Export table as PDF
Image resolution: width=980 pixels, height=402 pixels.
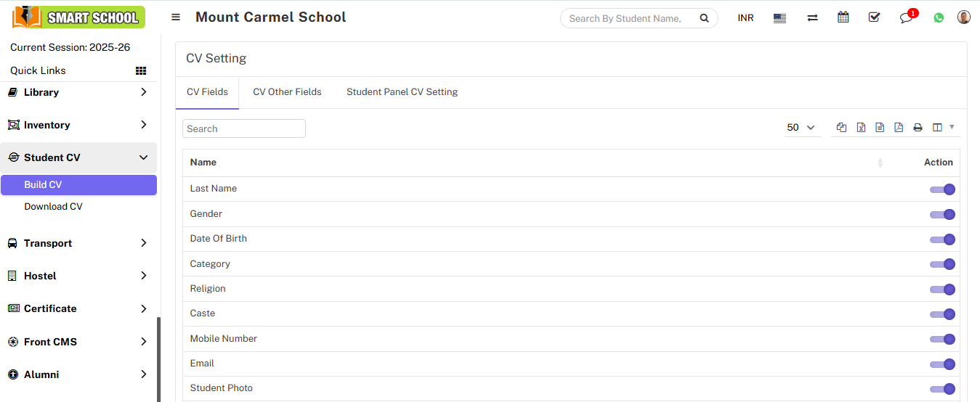pos(899,128)
